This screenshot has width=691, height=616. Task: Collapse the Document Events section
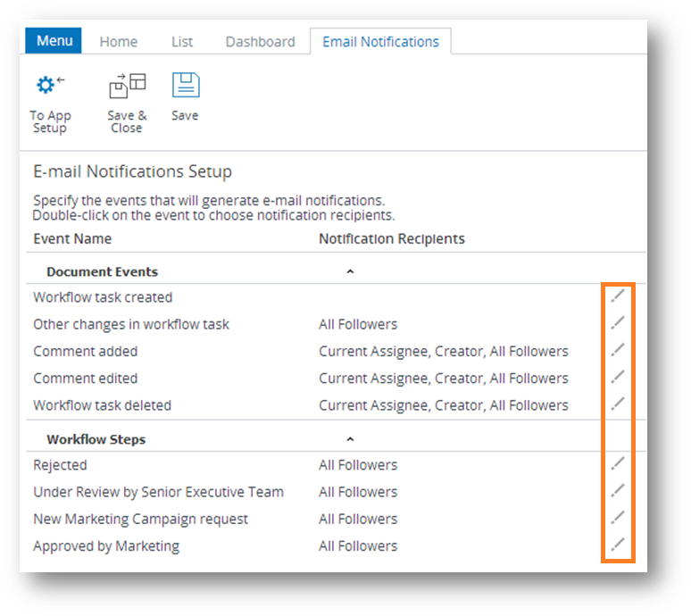(350, 271)
